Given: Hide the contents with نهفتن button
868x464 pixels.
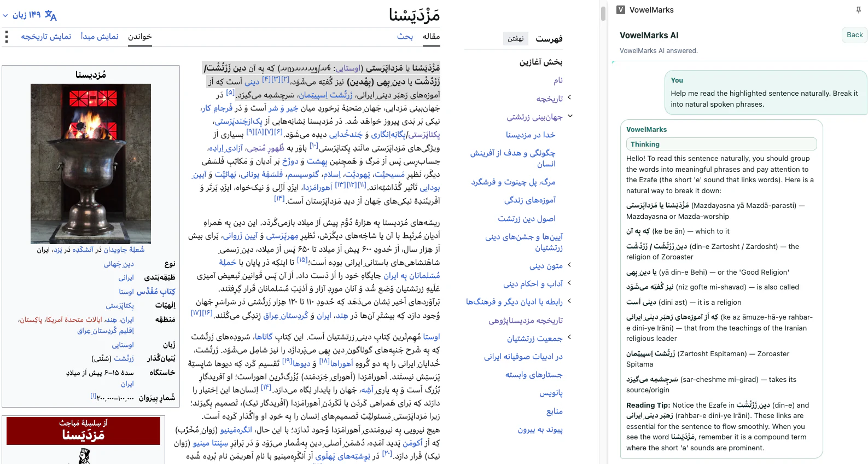Looking at the screenshot, I should [x=515, y=39].
